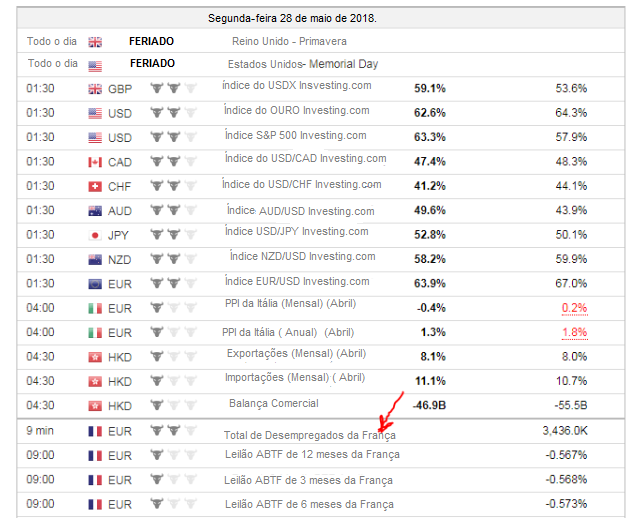Click the New Zealand flag in NZD row

pos(95,259)
